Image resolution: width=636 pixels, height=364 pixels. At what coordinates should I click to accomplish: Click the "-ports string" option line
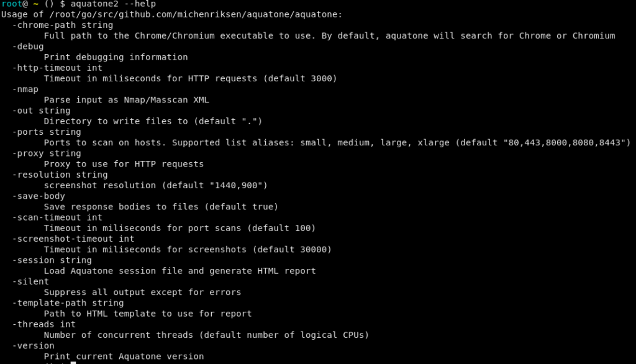47,132
